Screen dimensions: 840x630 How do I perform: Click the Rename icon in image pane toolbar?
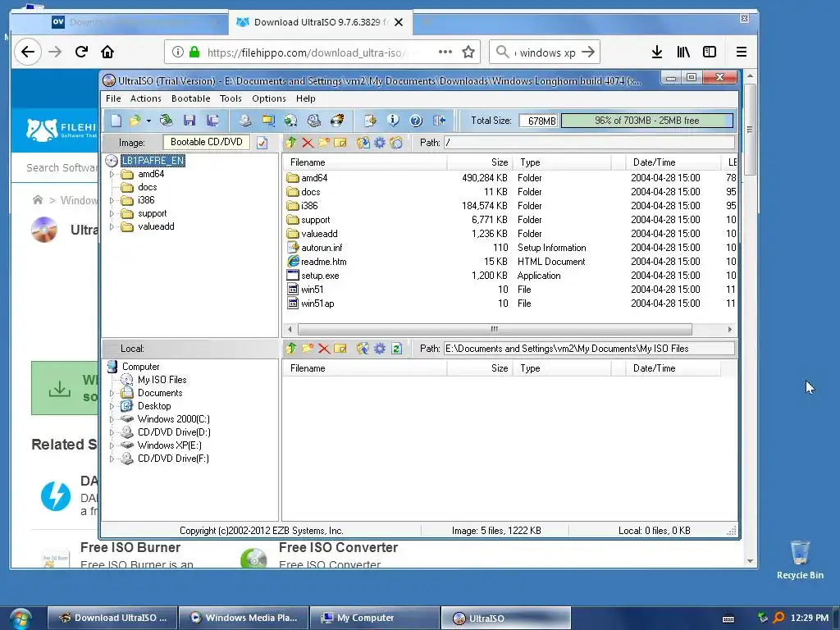click(x=340, y=143)
